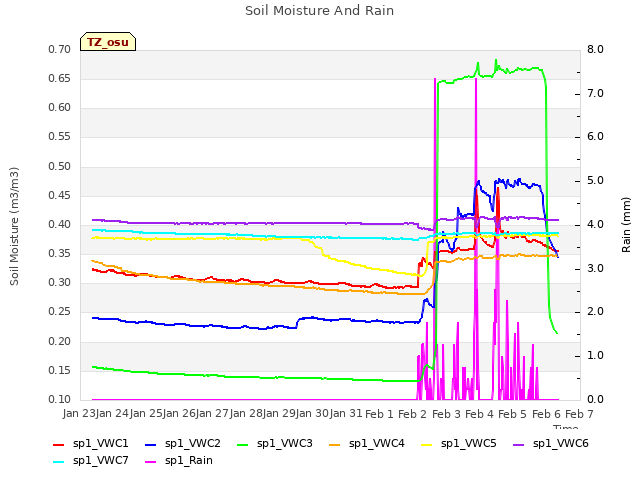Click the Feb 7 x-axis tick label
The image size is (640, 480).
point(579,414)
